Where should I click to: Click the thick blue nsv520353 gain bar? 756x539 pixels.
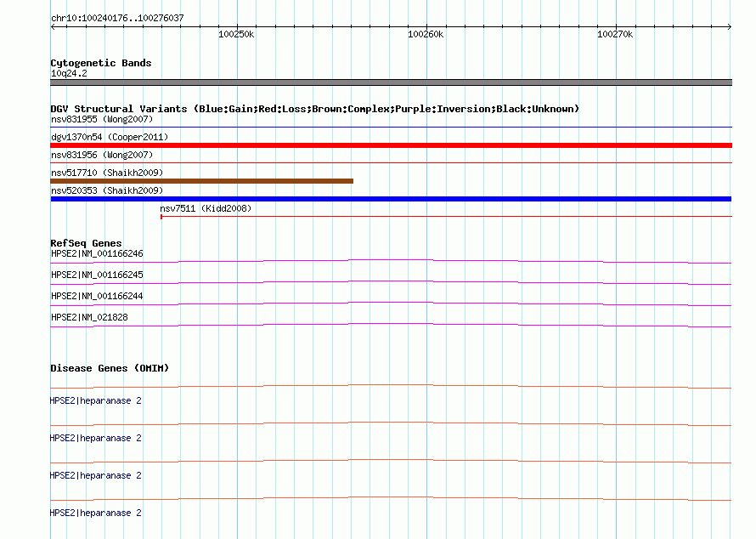click(x=391, y=199)
